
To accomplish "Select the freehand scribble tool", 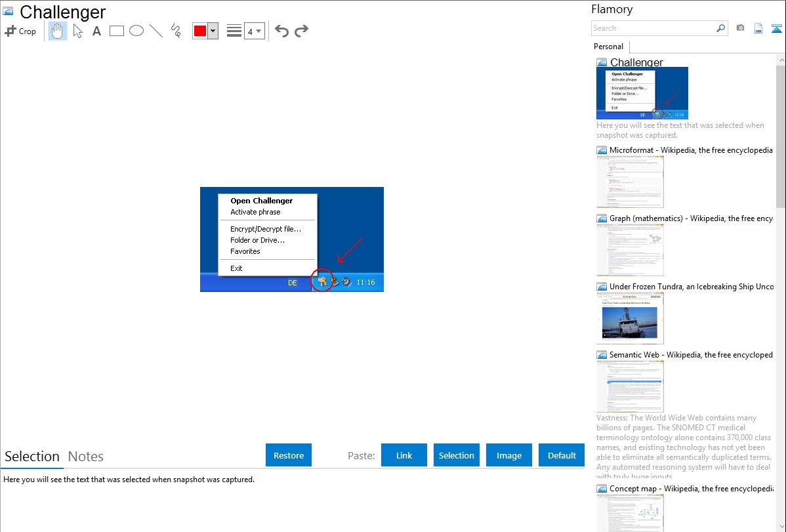I will [x=176, y=31].
